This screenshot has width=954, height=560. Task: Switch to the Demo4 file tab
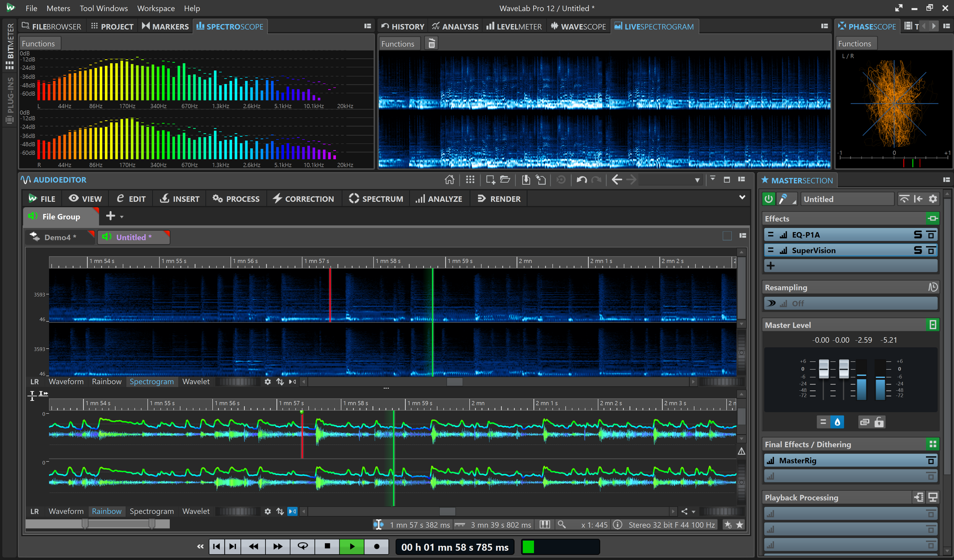point(59,237)
